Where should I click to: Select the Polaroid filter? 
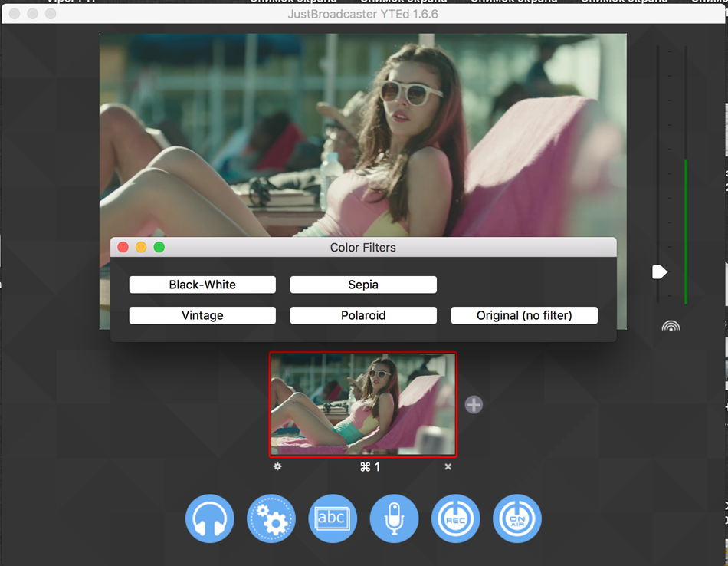pyautogui.click(x=363, y=315)
